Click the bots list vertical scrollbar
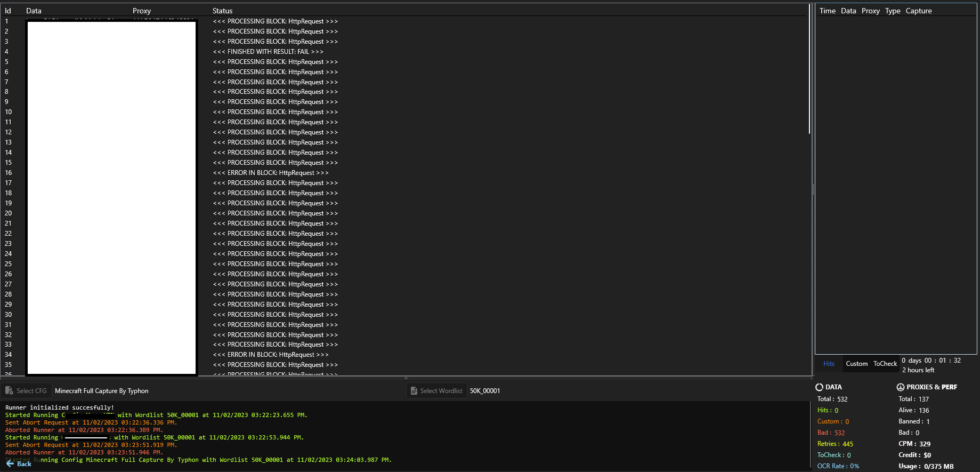 pos(809,69)
